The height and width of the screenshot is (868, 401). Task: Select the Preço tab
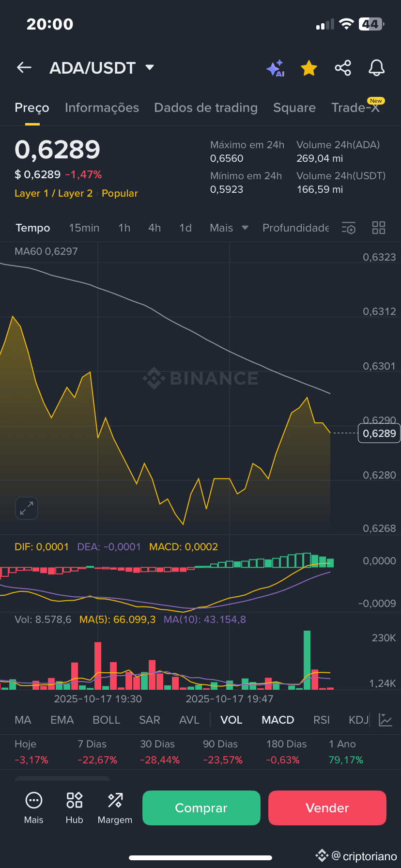[32, 108]
